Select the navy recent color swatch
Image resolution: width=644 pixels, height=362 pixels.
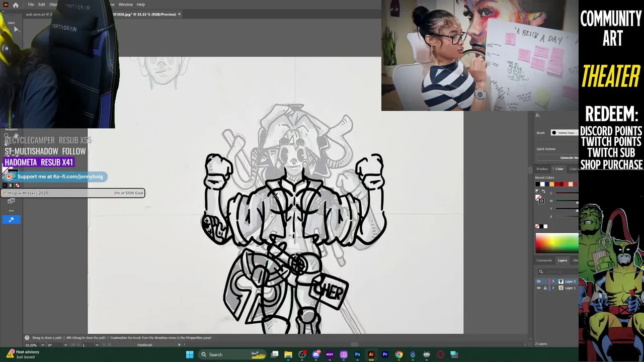[547, 184]
